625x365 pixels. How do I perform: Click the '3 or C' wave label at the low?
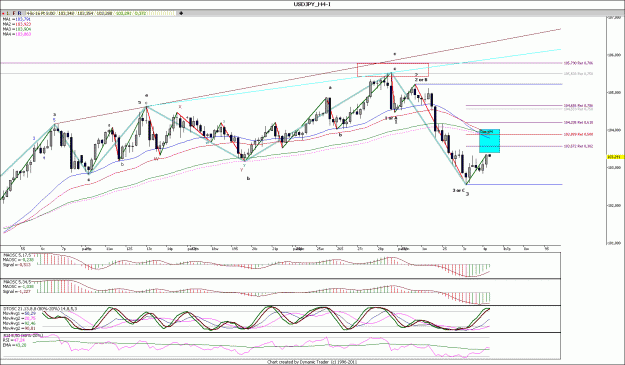(x=459, y=190)
